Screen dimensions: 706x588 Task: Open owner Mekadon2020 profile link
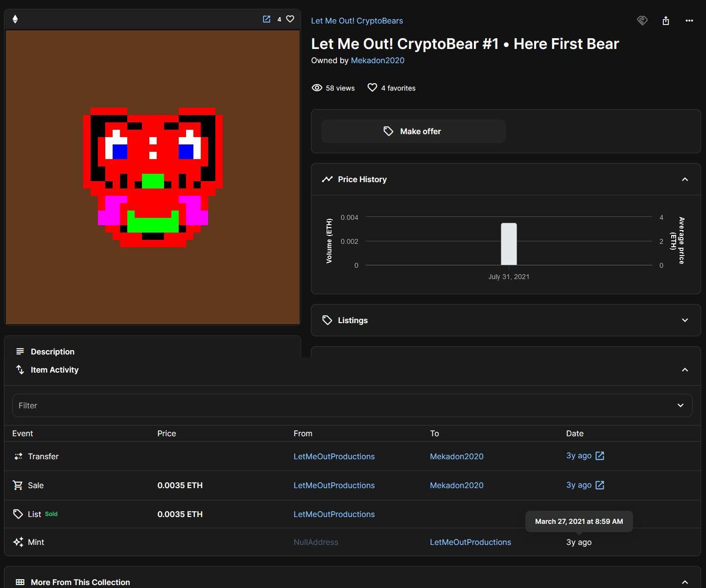[x=377, y=60]
